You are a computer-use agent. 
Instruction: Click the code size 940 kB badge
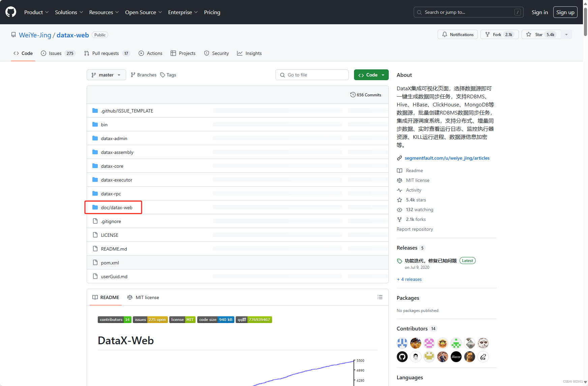pyautogui.click(x=215, y=320)
